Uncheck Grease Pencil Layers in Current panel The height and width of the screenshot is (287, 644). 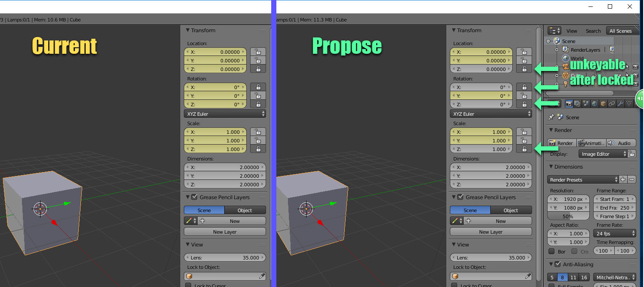click(195, 197)
